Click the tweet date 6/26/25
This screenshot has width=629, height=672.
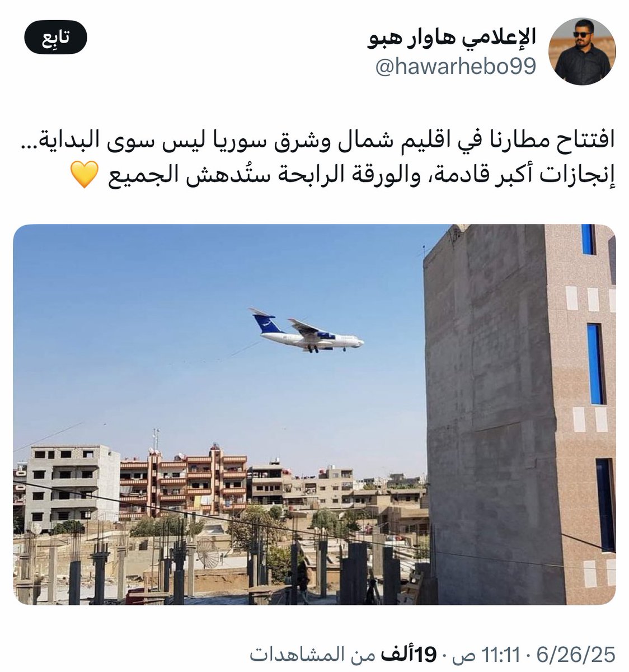point(576,654)
